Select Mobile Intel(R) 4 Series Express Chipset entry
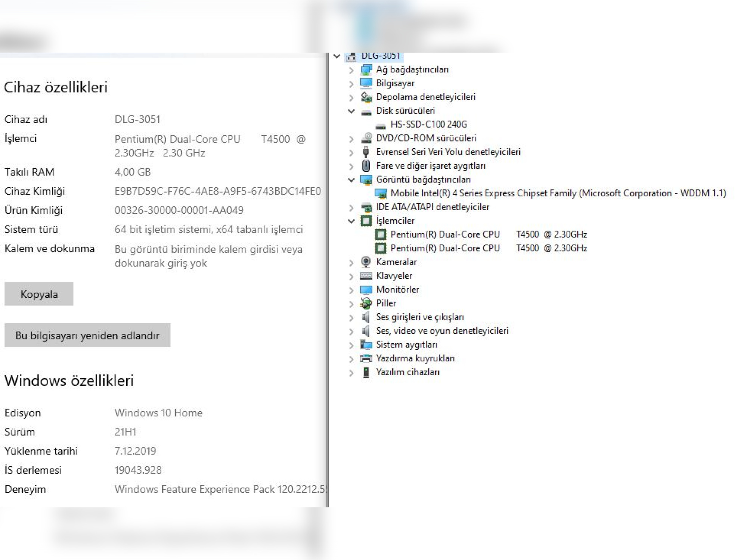 (558, 193)
